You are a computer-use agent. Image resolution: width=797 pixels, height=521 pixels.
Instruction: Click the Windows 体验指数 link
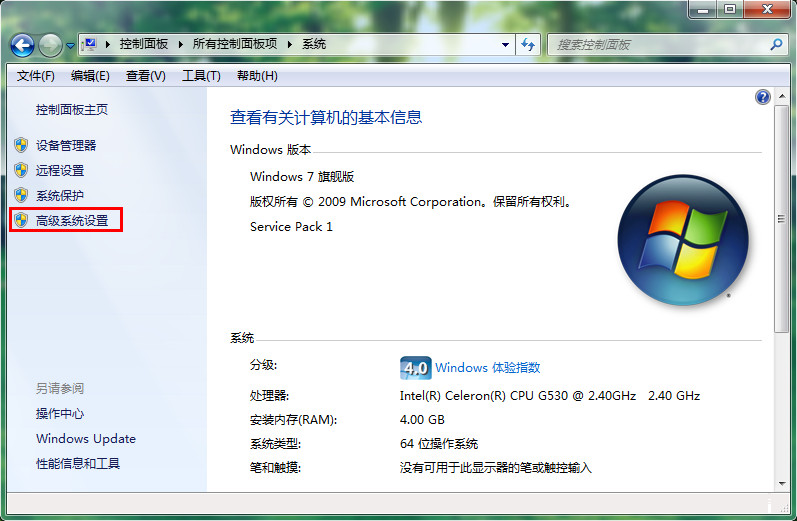click(487, 367)
